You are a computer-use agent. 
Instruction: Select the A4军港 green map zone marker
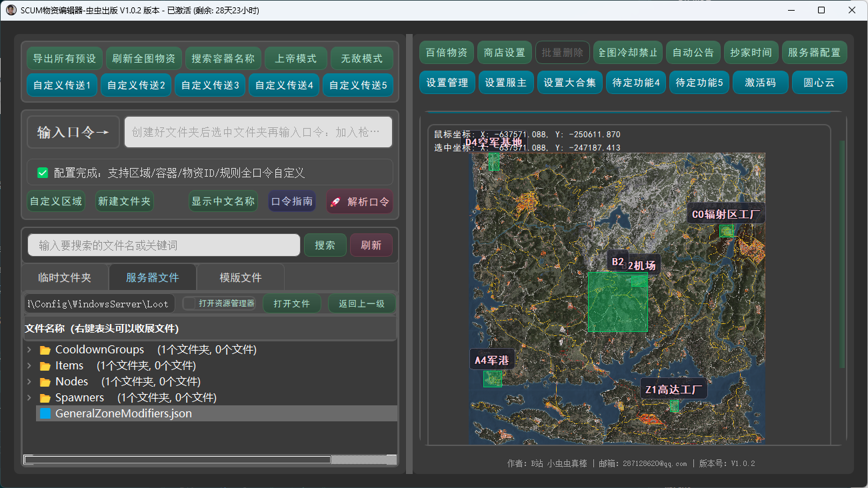click(492, 379)
